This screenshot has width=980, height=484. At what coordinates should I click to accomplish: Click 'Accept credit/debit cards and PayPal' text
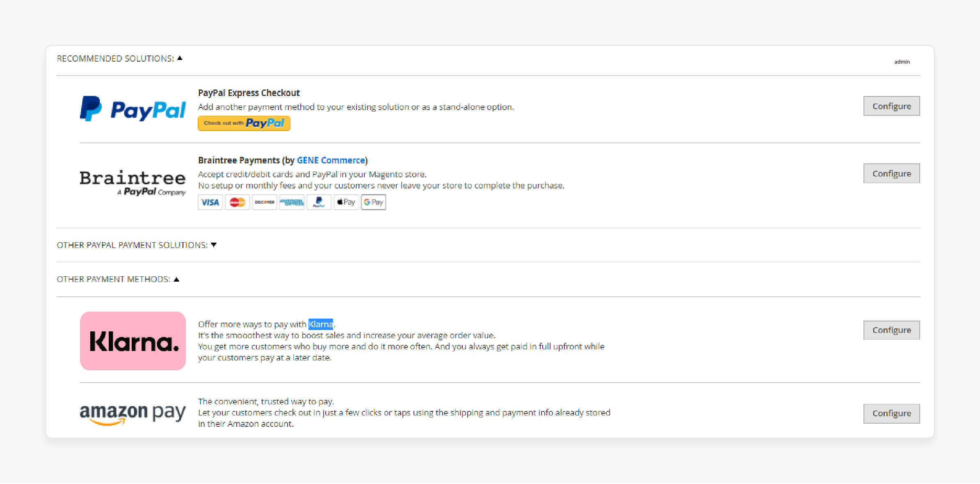coord(312,174)
